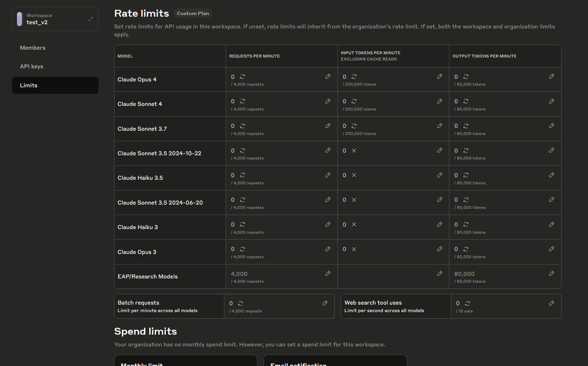Image resolution: width=588 pixels, height=366 pixels.
Task: Click the Custom Plan badge
Action: point(193,13)
